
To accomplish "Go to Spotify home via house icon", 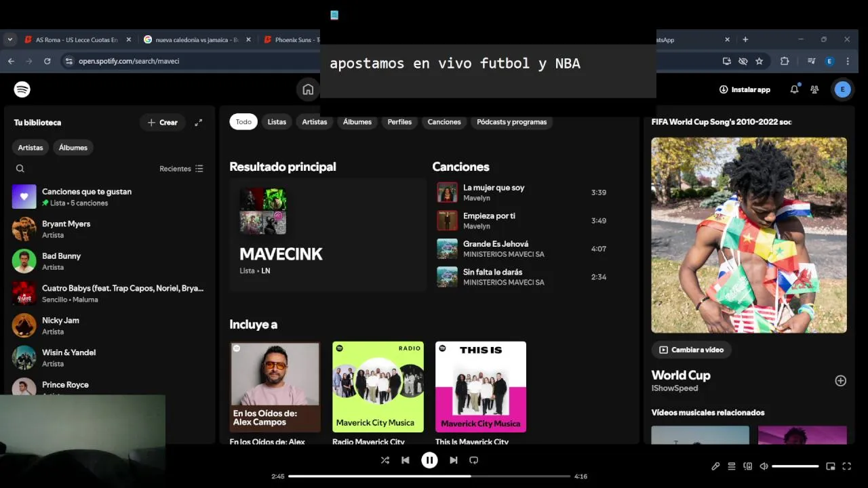I will point(308,89).
